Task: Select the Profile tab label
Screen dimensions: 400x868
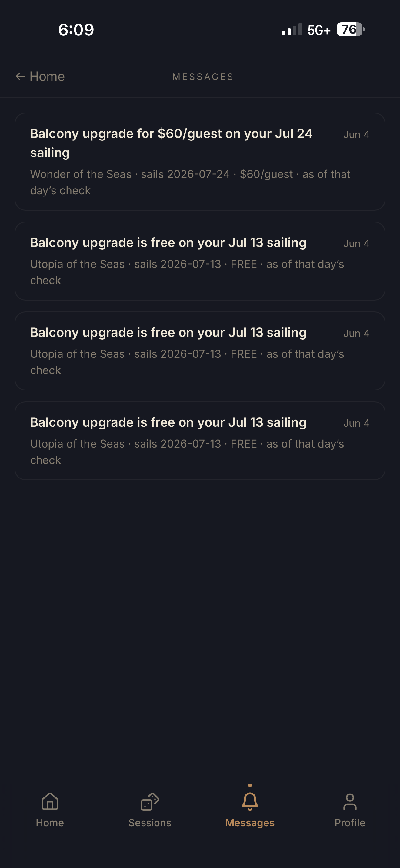Action: (350, 823)
